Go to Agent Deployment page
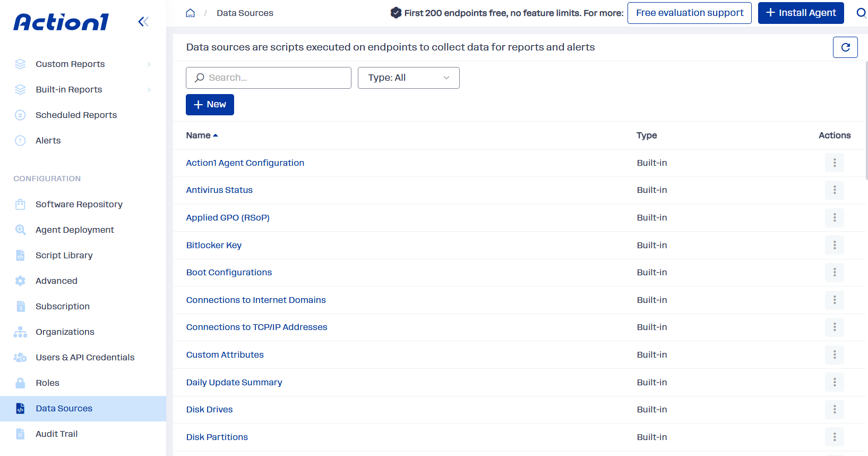The image size is (868, 456). pyautogui.click(x=74, y=230)
